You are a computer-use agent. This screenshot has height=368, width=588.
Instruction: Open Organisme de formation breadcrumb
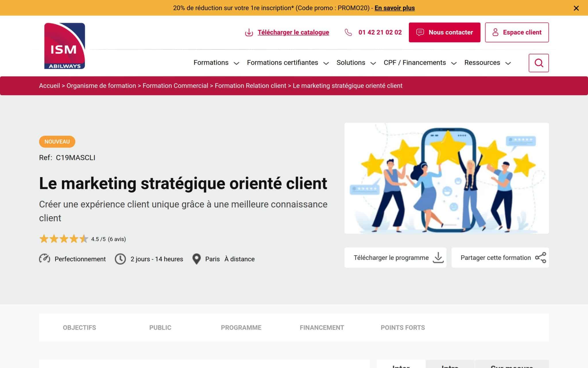[x=101, y=86]
